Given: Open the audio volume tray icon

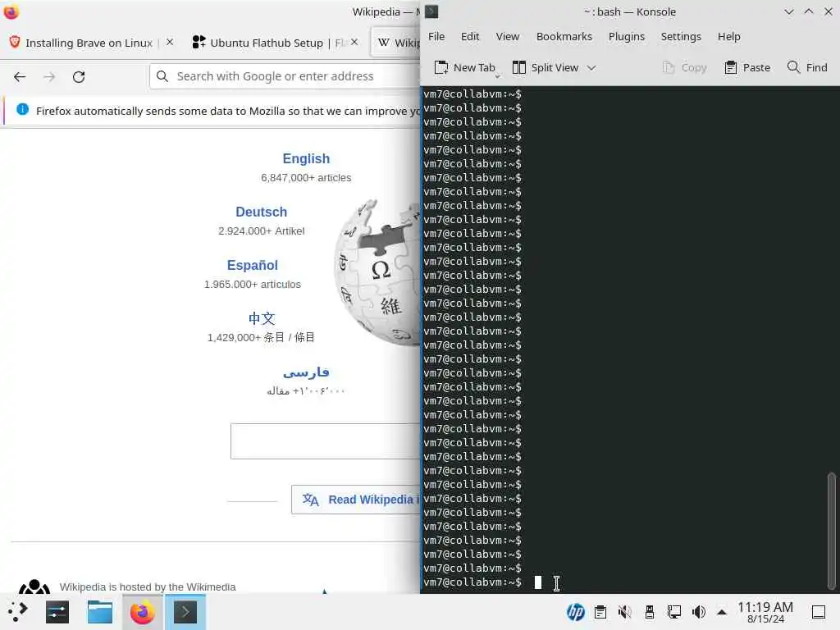Looking at the screenshot, I should tap(699, 612).
